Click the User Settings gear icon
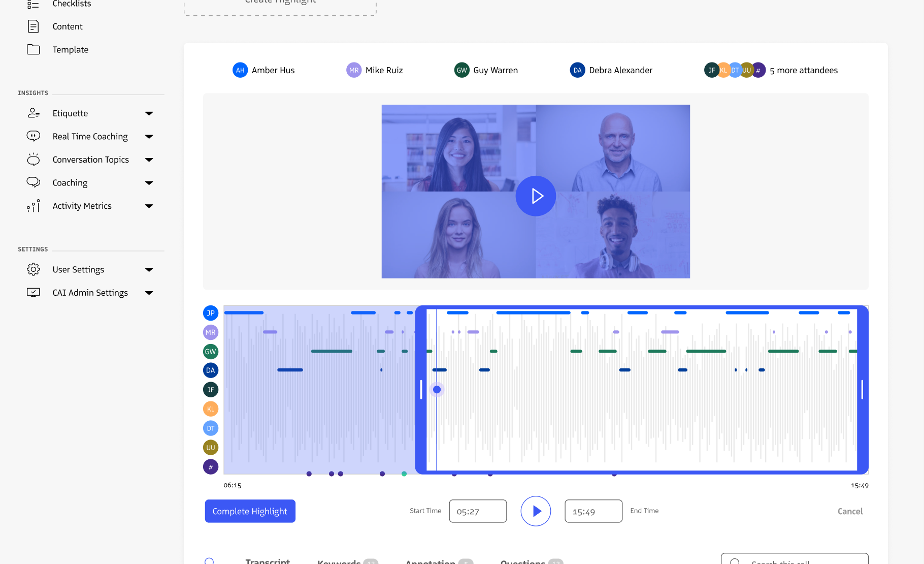The width and height of the screenshot is (924, 564). 34,269
